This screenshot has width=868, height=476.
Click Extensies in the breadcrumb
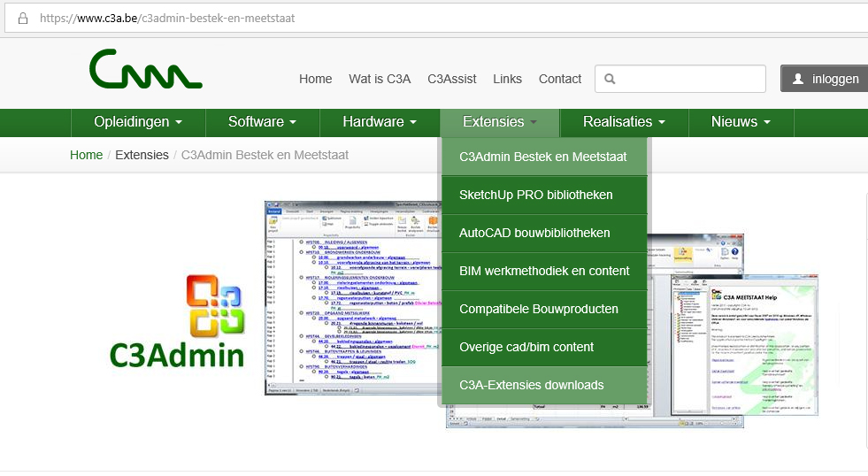pyautogui.click(x=142, y=155)
